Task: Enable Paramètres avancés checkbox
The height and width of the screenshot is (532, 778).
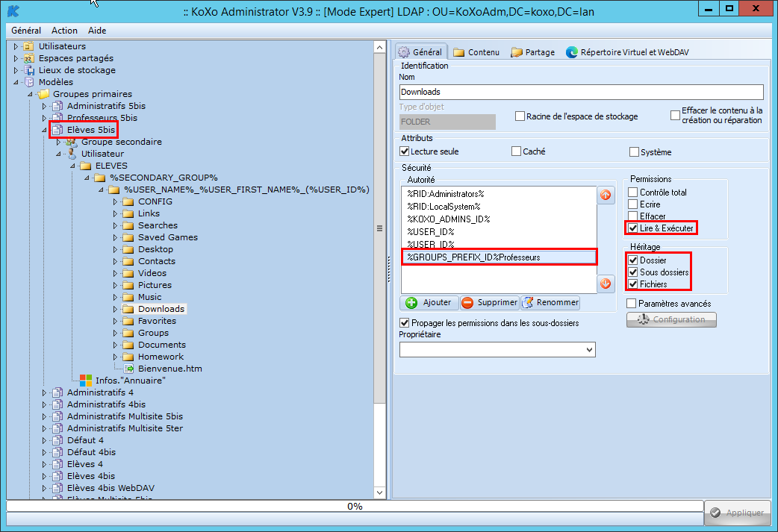Action: pos(632,304)
